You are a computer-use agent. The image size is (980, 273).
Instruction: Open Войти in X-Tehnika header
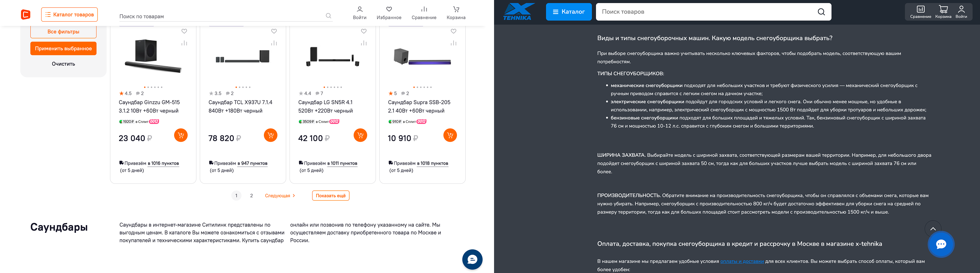(961, 12)
